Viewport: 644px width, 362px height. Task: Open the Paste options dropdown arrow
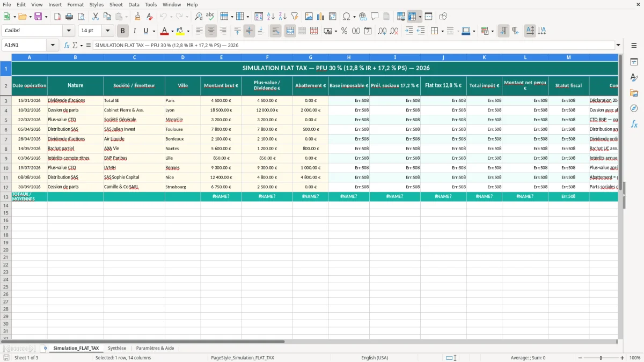(127, 17)
